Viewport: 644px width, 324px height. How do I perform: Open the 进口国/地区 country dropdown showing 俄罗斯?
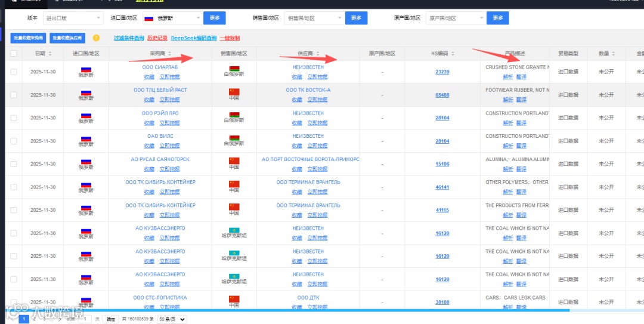[x=172, y=18]
